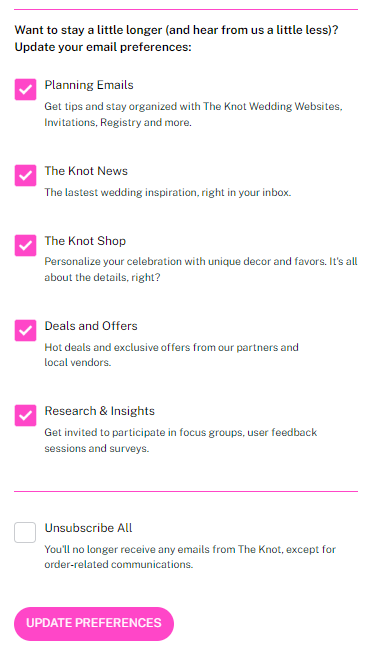The width and height of the screenshot is (382, 661).
Task: Click the 'Personalize your celebration' description
Action: coord(201,269)
